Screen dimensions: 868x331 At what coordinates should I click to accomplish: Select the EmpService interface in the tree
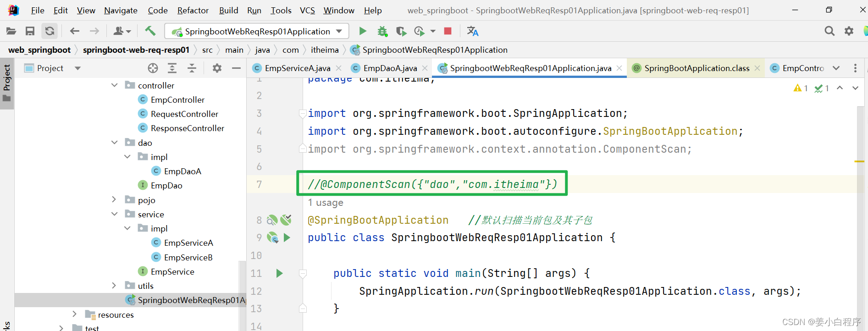[172, 271]
